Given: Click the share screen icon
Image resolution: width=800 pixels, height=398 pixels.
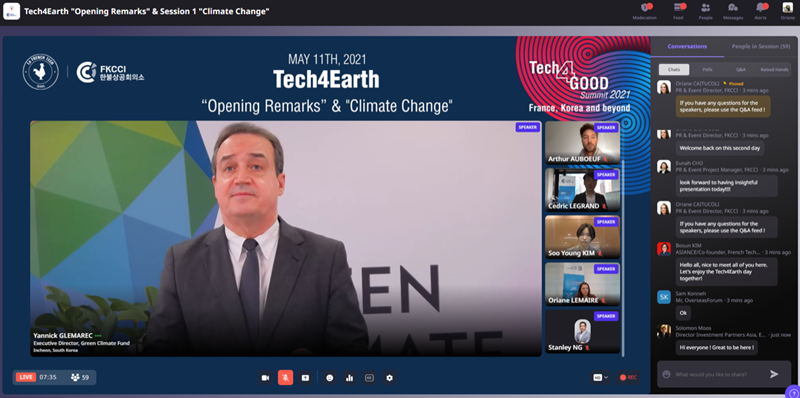Looking at the screenshot, I should point(305,378).
